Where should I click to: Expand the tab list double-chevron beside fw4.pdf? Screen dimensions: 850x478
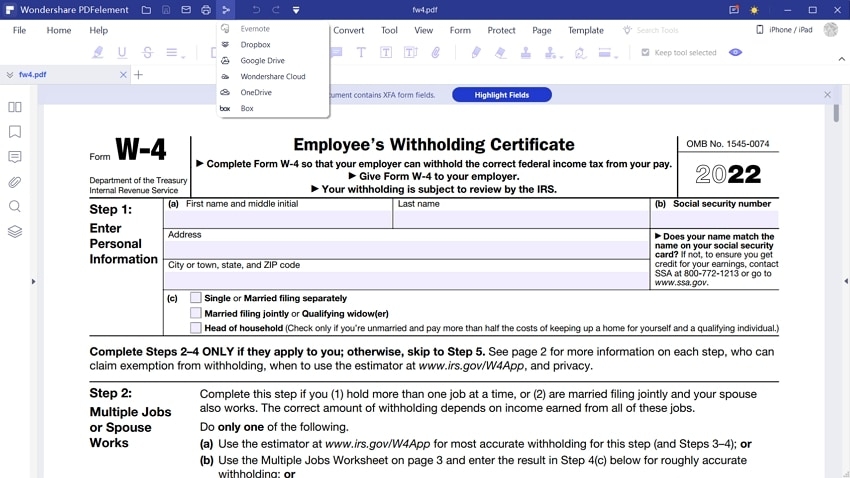pyautogui.click(x=9, y=75)
